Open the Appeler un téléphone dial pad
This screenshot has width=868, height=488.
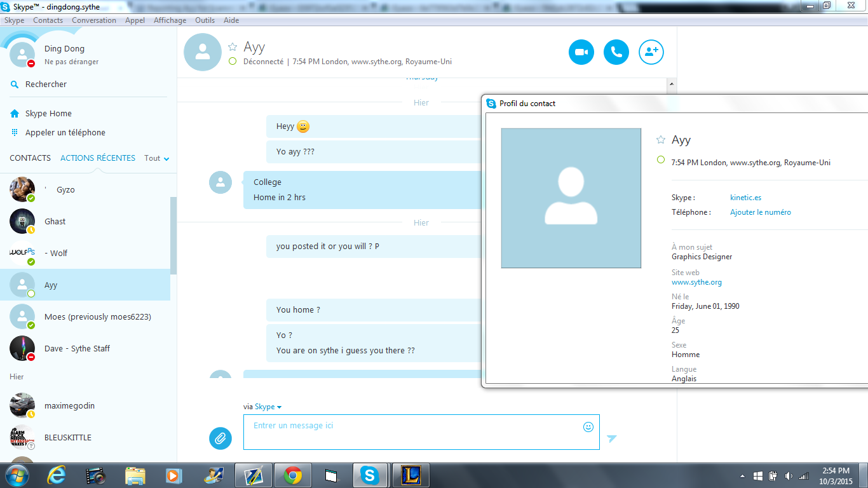coord(58,132)
